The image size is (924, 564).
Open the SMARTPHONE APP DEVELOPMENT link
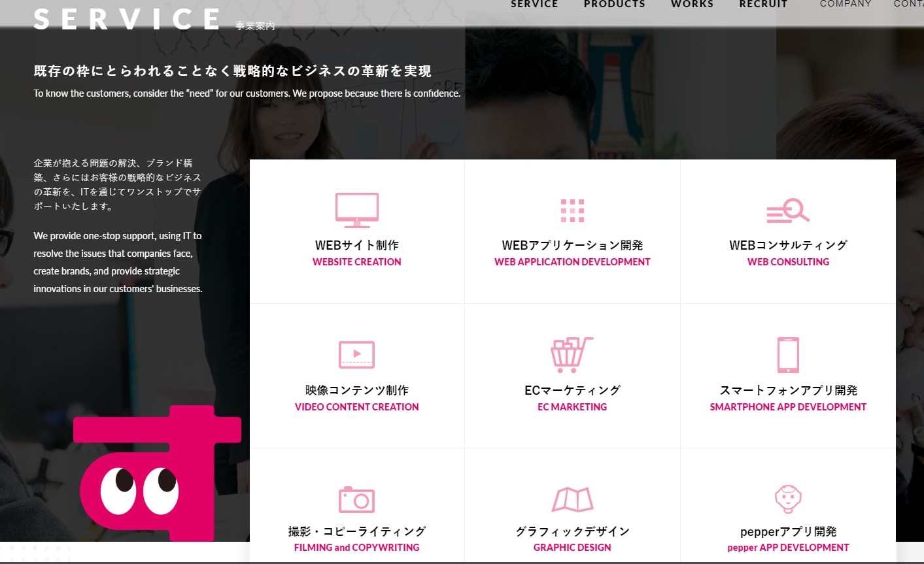pos(788,407)
